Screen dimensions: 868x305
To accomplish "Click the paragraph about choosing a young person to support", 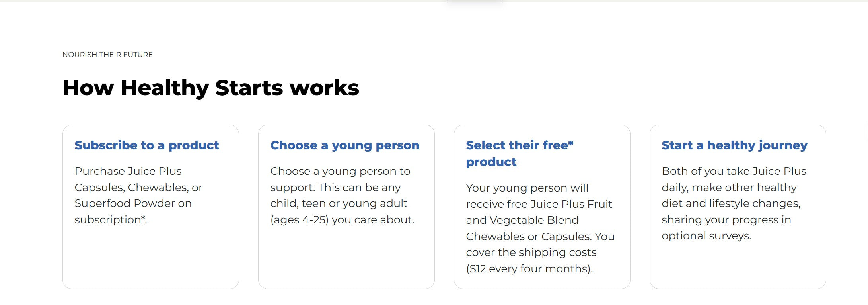I will pyautogui.click(x=342, y=195).
